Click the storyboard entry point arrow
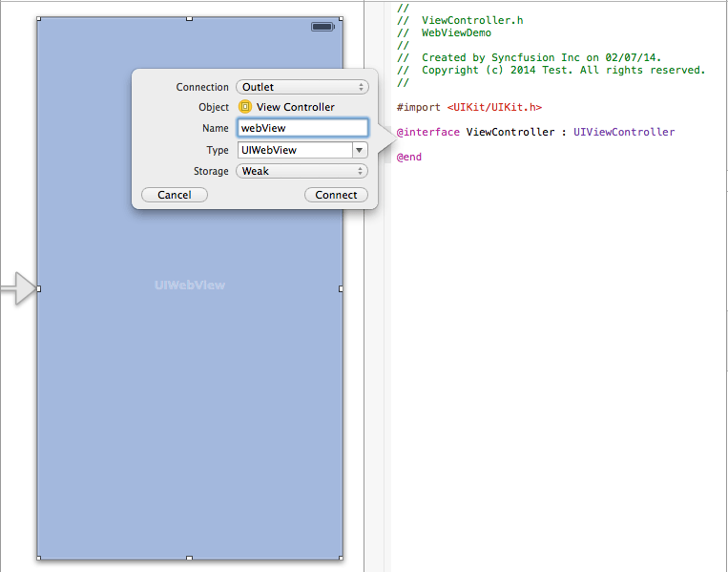Image resolution: width=728 pixels, height=572 pixels. [x=17, y=288]
